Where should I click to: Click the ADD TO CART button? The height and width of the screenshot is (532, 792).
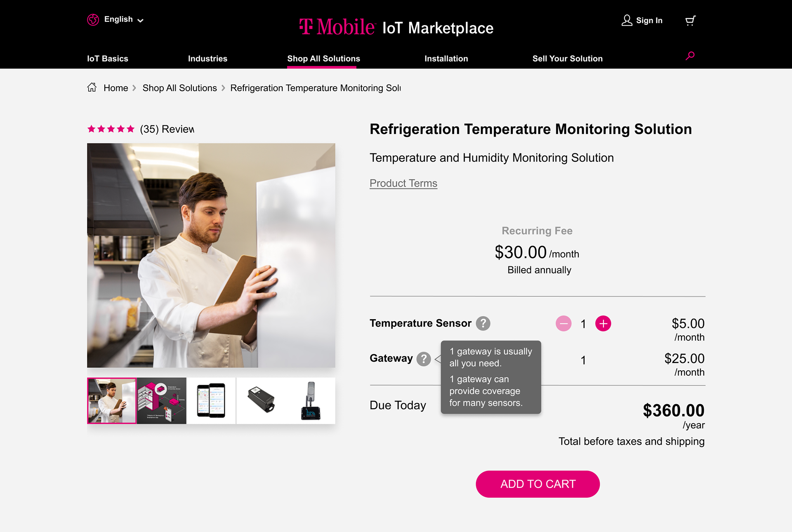click(x=537, y=484)
